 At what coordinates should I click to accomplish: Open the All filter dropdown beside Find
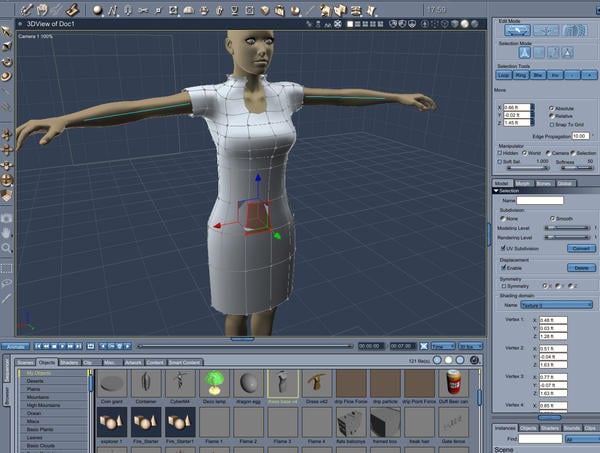click(x=583, y=439)
